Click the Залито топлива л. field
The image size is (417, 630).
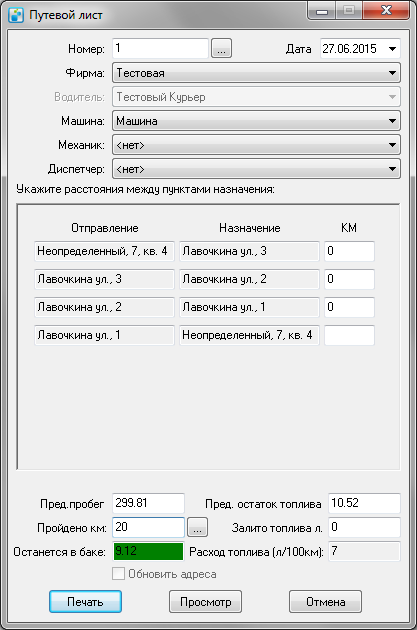[x=364, y=527]
